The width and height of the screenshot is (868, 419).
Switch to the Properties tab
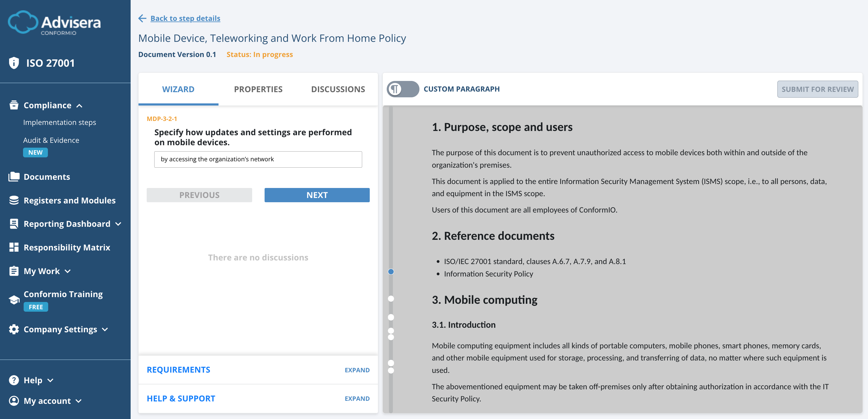pyautogui.click(x=258, y=89)
